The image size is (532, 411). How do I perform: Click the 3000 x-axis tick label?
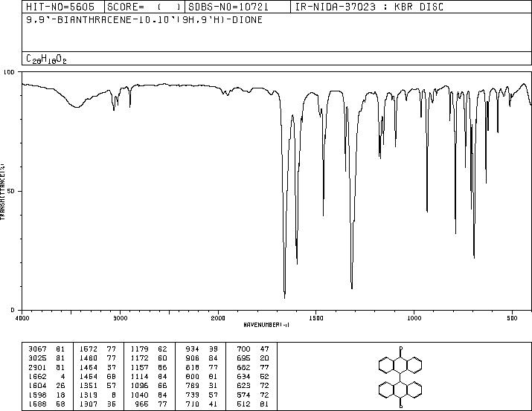pos(120,318)
